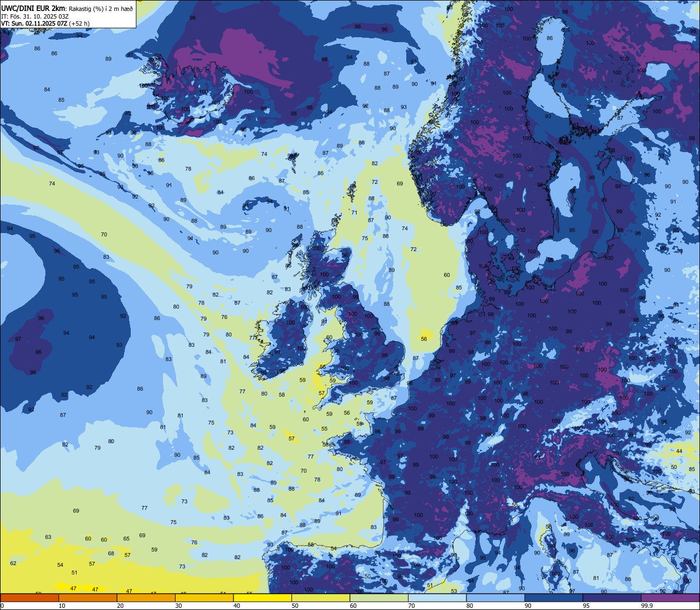Click the 30–40 gold legend segment
This screenshot has width=700, height=610.
tap(204, 597)
